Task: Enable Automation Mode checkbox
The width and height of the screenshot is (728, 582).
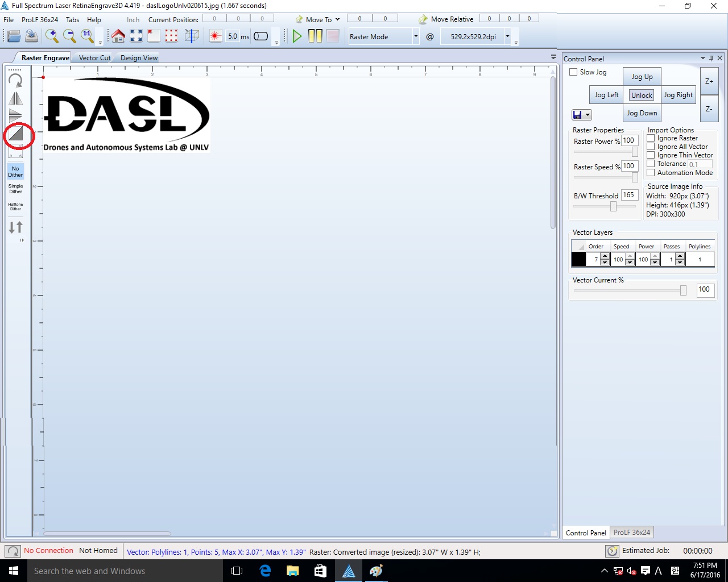Action: click(651, 173)
